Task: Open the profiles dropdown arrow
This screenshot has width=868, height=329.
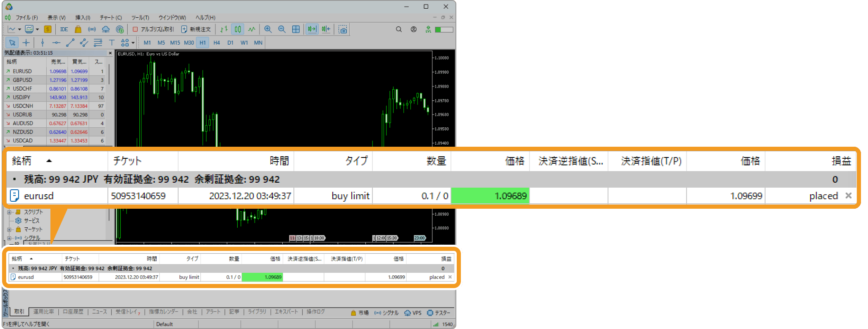Action: (37, 29)
